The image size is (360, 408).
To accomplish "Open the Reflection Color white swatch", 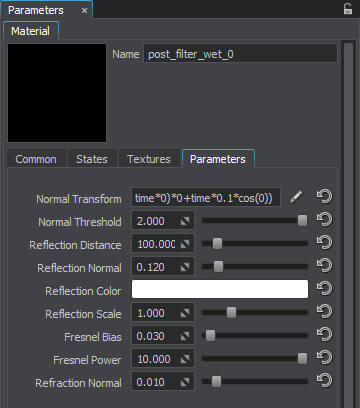I will click(x=220, y=289).
